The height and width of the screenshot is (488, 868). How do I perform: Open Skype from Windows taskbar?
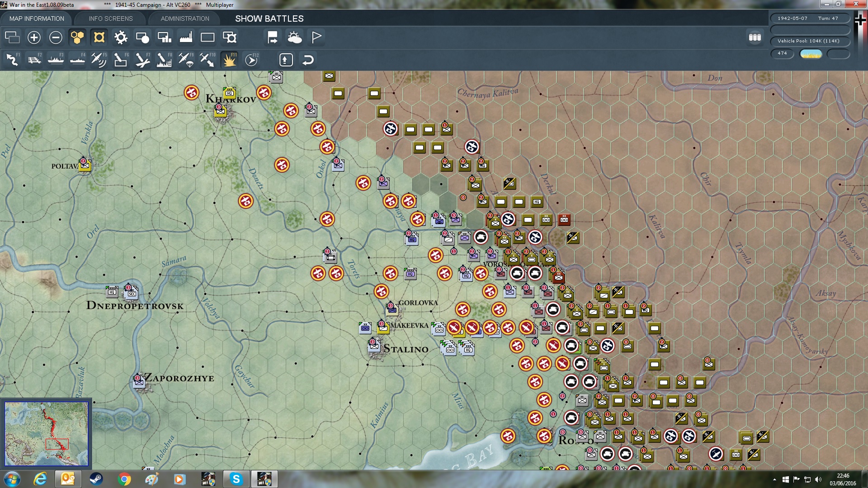236,479
